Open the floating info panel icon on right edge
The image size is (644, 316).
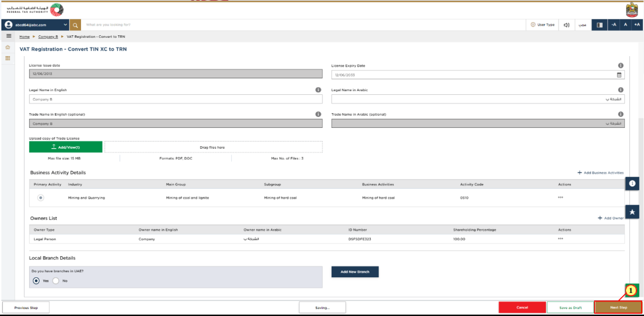pyautogui.click(x=632, y=183)
